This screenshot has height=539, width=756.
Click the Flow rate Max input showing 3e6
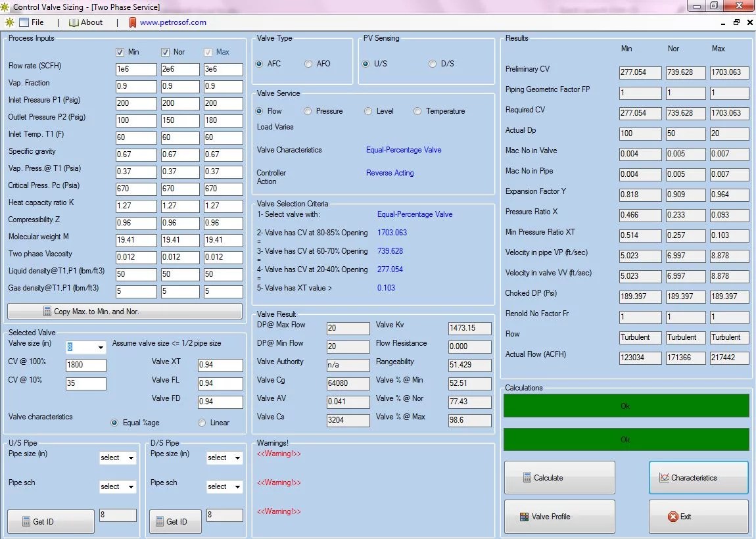tap(223, 69)
